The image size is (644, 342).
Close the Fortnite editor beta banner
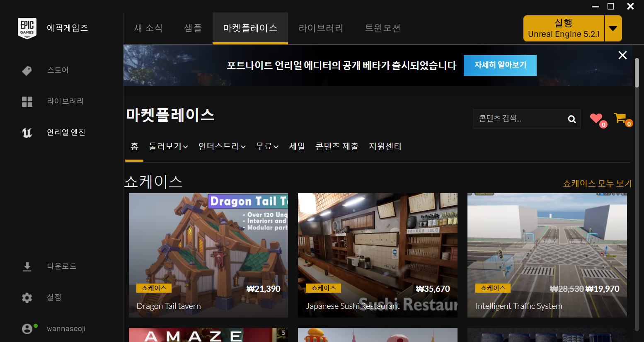(622, 55)
